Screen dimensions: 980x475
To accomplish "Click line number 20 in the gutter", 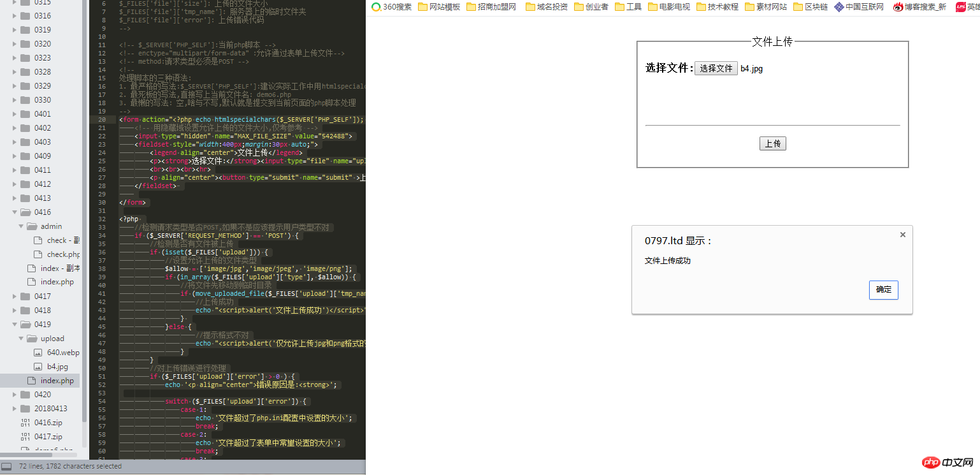I will pos(102,119).
